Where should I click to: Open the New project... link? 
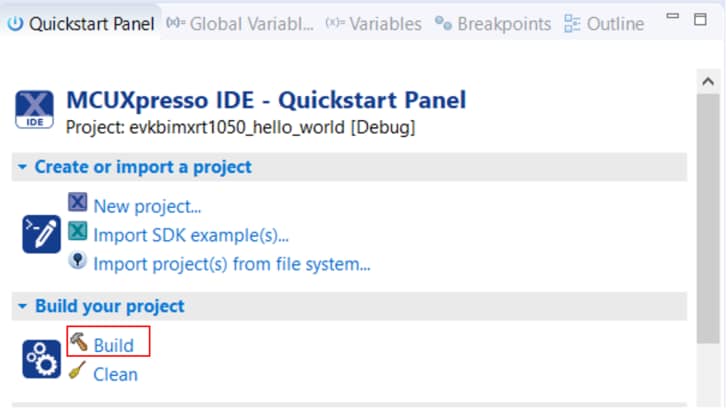pyautogui.click(x=147, y=206)
